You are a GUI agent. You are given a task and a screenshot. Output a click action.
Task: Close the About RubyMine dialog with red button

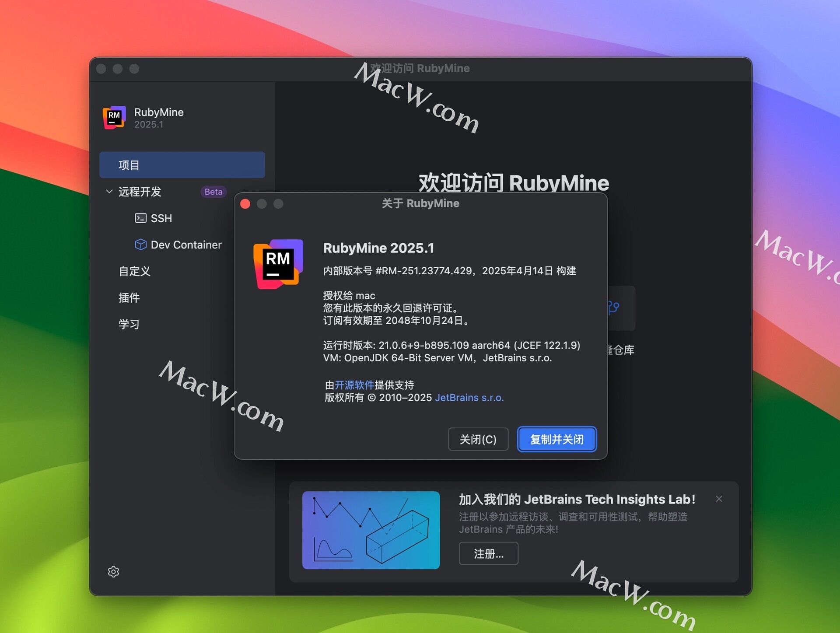click(245, 204)
